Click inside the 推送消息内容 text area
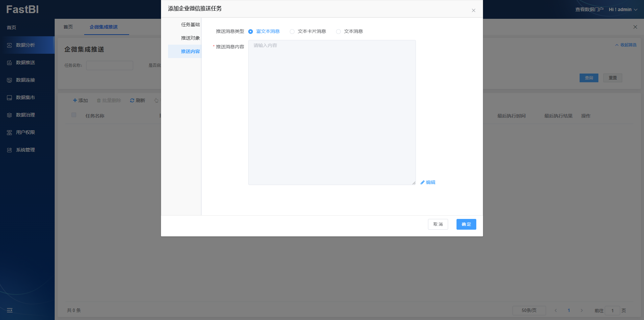 tap(332, 112)
